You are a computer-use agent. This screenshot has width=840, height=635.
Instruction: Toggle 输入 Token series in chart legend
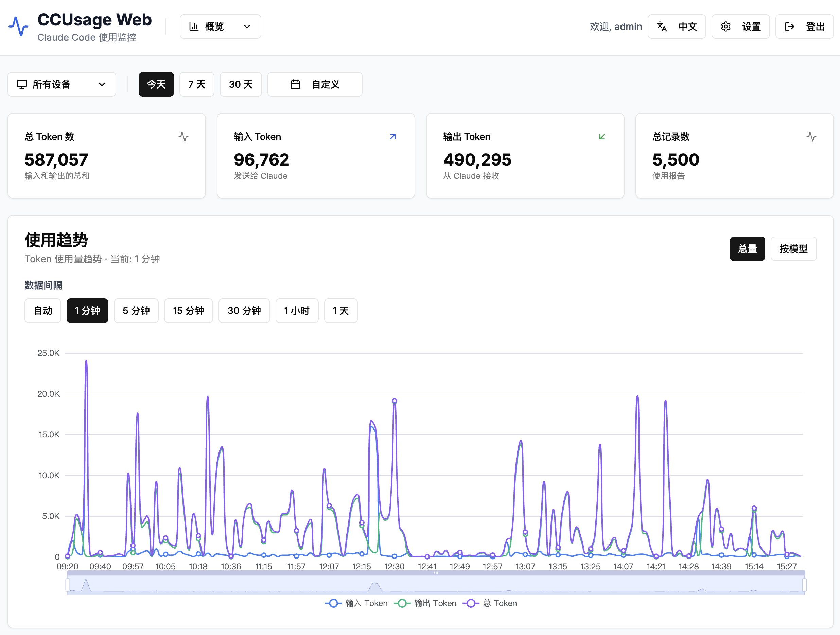pos(356,603)
